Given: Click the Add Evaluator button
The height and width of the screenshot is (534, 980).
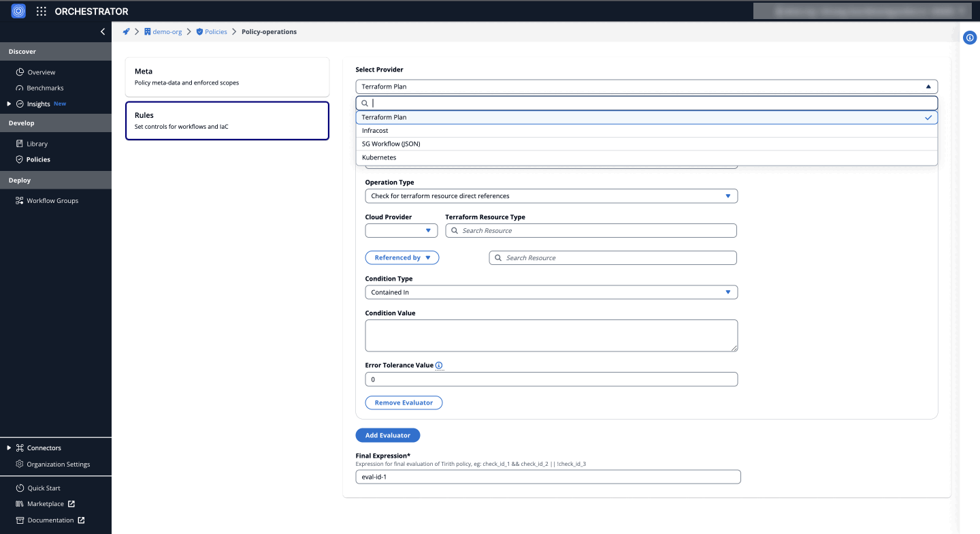Looking at the screenshot, I should click(x=387, y=435).
